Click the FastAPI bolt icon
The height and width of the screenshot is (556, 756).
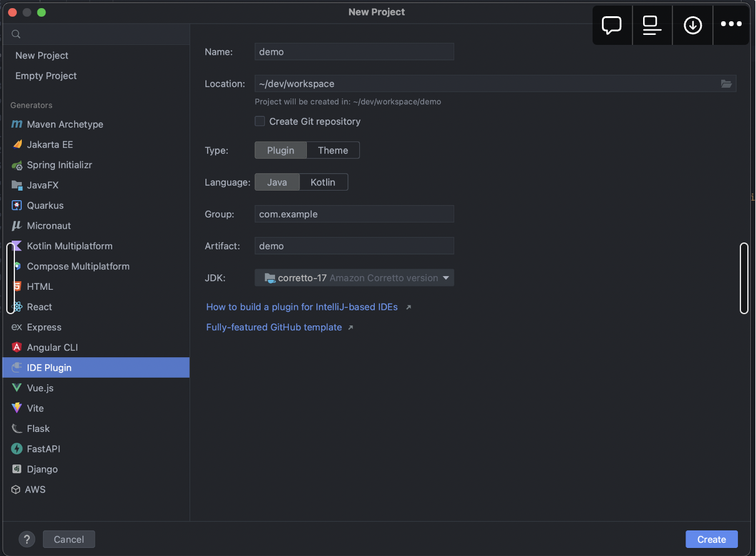point(17,449)
